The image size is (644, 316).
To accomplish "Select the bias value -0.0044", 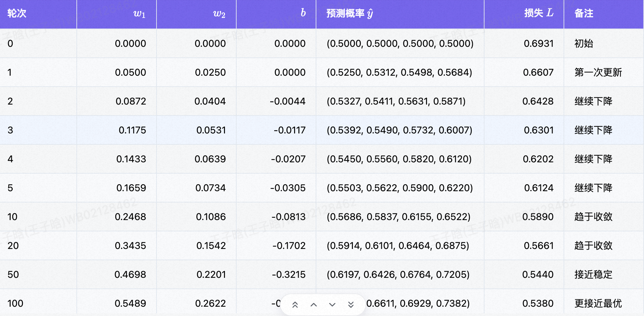I will tap(288, 101).
